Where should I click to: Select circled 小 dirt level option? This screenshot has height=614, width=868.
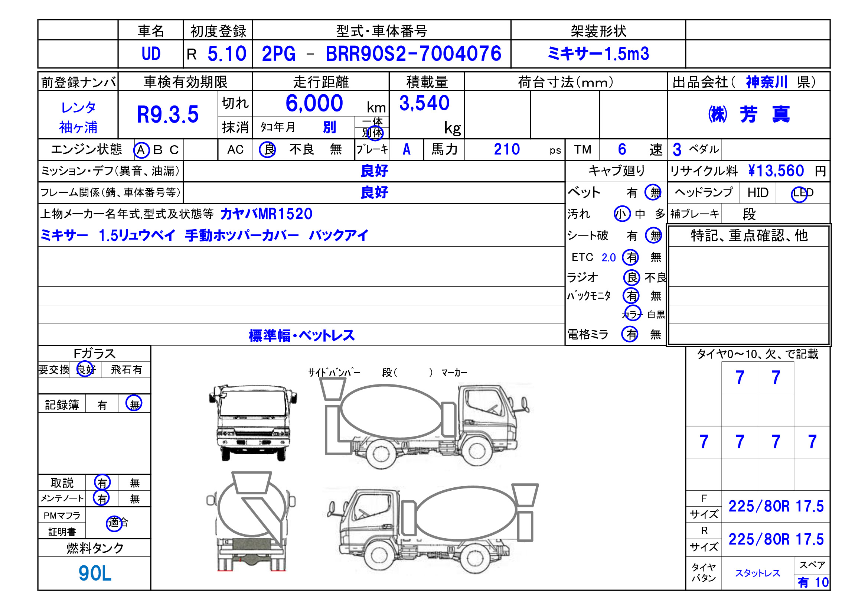click(622, 214)
